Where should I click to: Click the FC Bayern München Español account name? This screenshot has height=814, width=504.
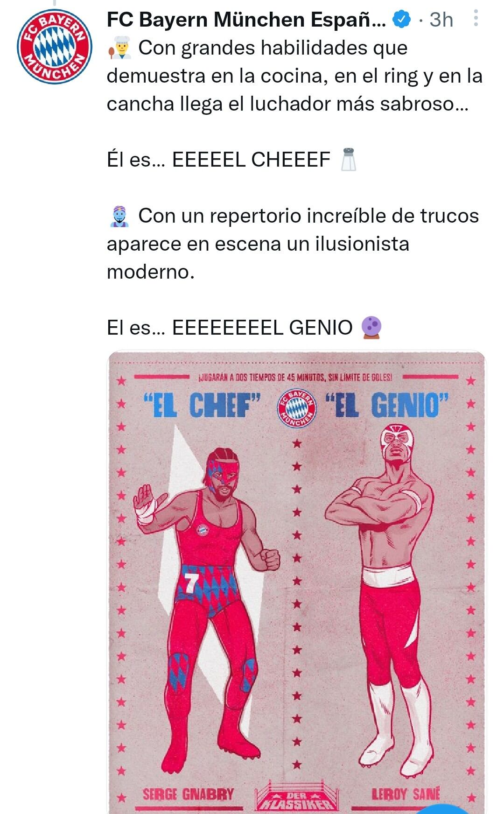pyautogui.click(x=246, y=20)
